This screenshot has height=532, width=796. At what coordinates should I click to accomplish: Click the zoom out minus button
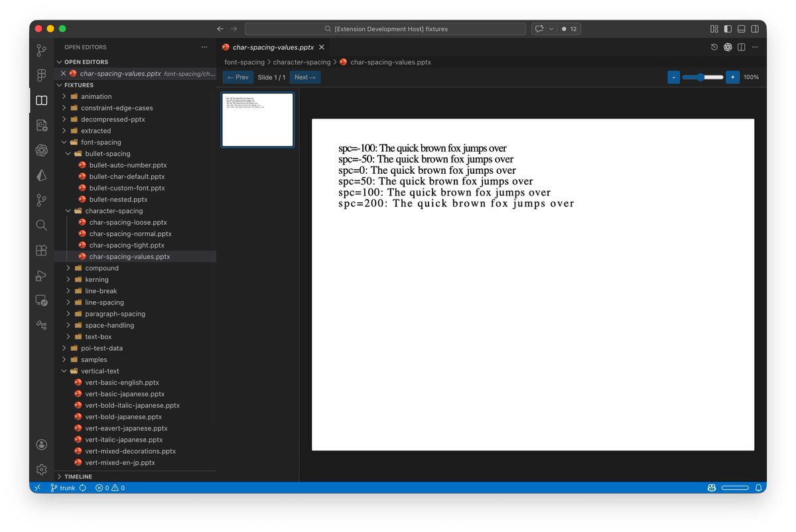674,78
